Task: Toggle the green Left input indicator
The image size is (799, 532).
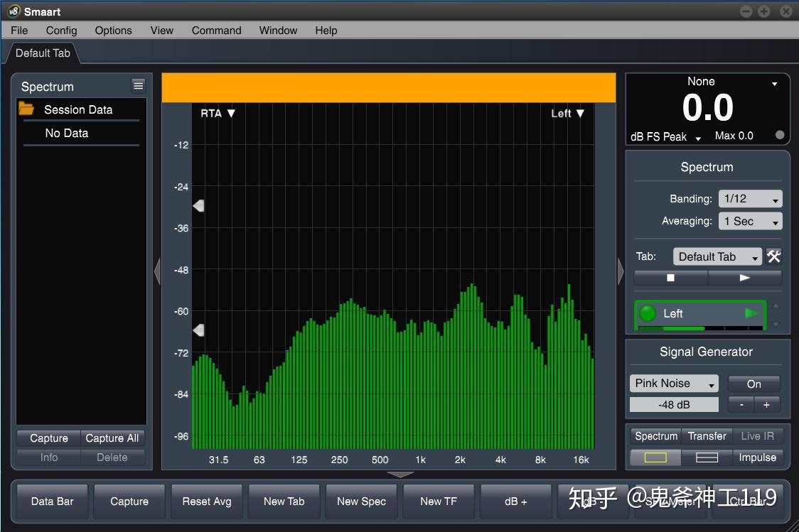Action: click(647, 313)
